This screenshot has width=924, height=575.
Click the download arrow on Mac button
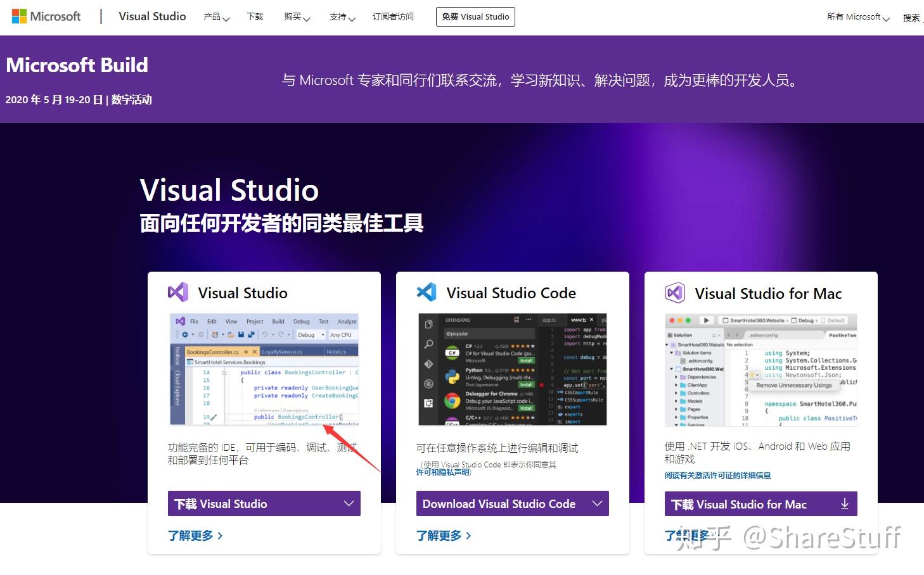tap(844, 503)
